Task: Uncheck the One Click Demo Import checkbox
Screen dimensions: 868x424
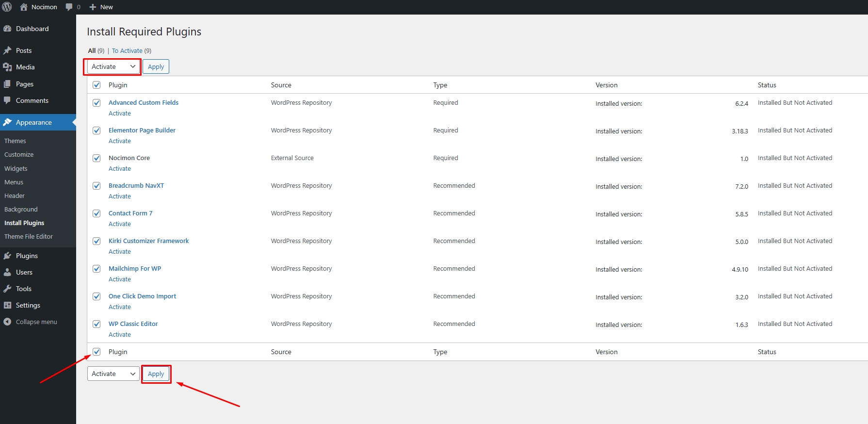Action: tap(96, 296)
